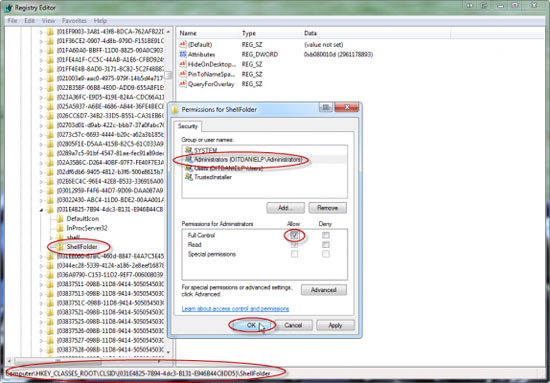
Task: Open the Help menu
Action: tap(100, 21)
